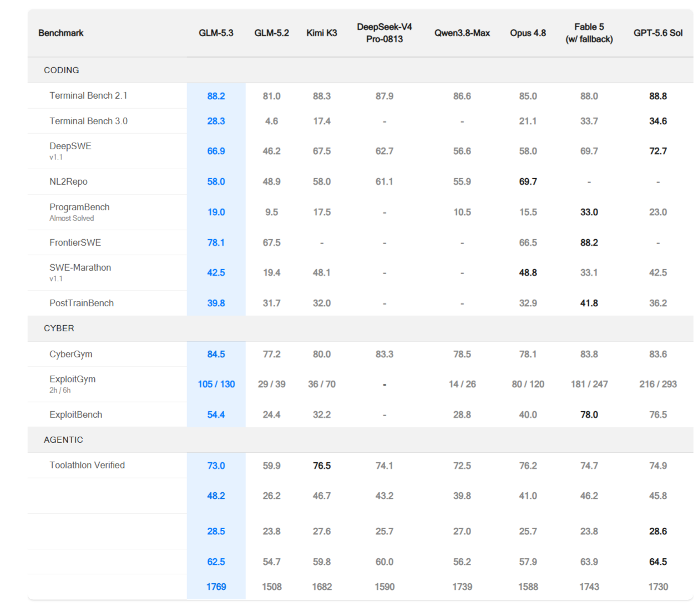This screenshot has width=698, height=616.
Task: Select the CODING section heading
Action: coord(62,70)
